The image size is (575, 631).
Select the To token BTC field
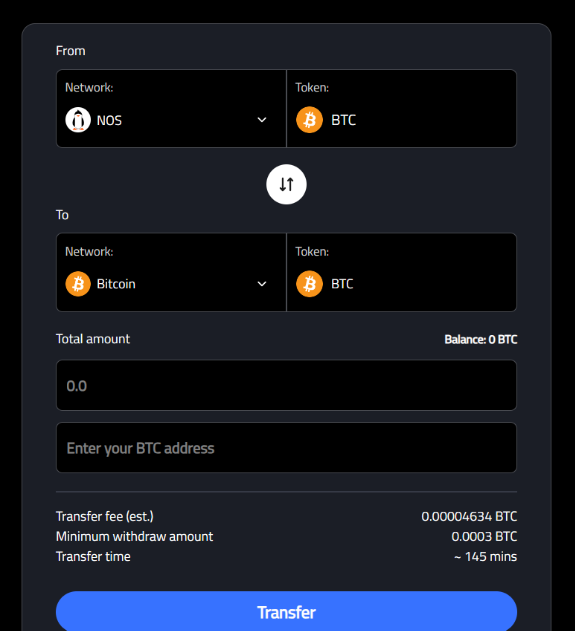pyautogui.click(x=402, y=272)
